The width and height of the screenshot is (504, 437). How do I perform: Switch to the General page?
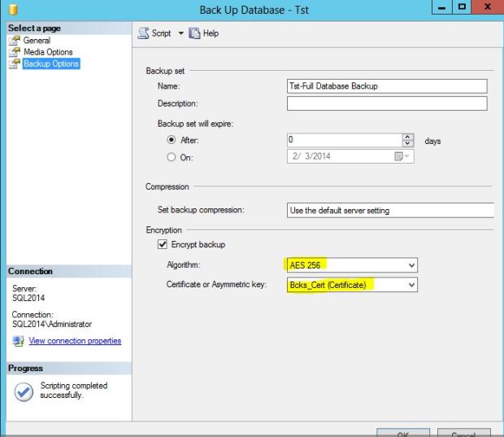[37, 41]
